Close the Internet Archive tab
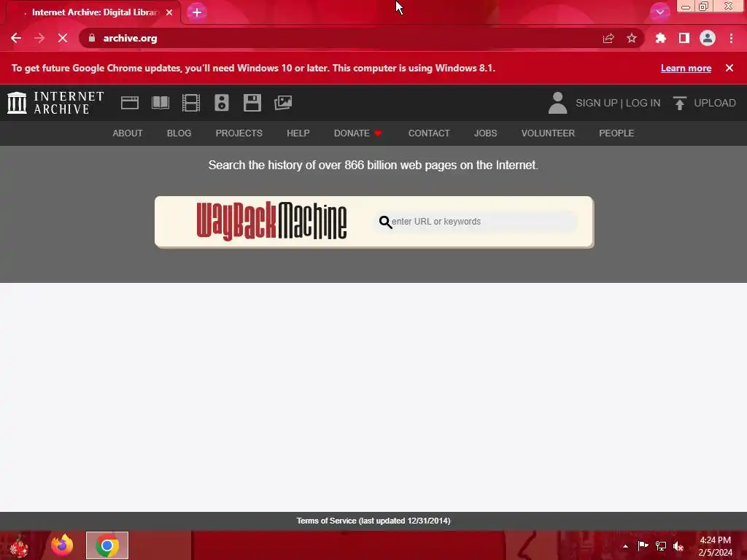Image resolution: width=747 pixels, height=560 pixels. coord(169,12)
